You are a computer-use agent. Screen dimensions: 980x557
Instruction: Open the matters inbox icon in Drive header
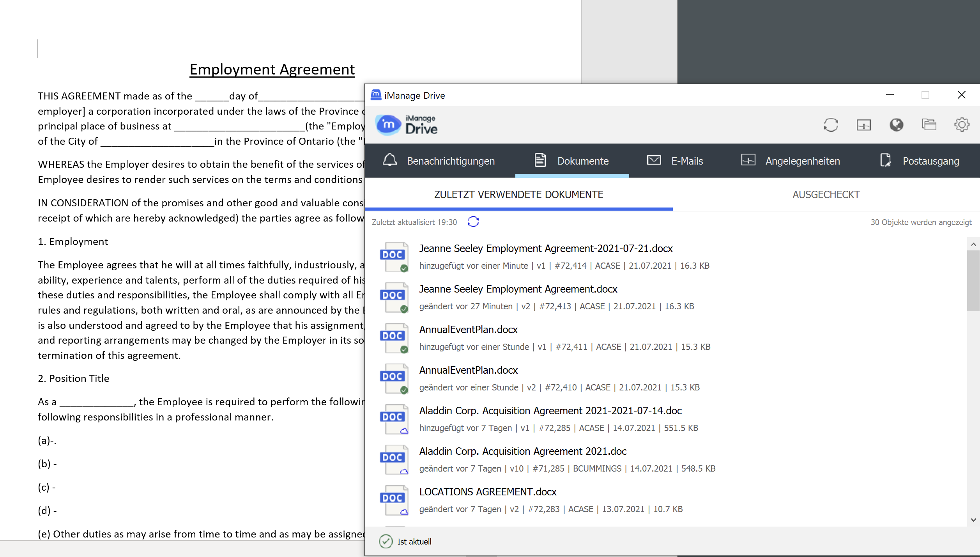point(863,125)
